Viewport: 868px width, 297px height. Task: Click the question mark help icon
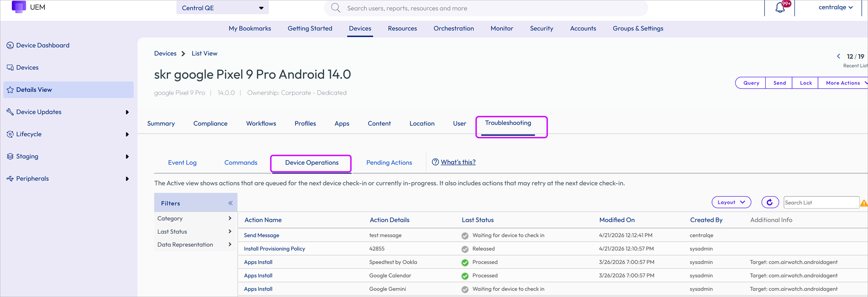point(435,162)
